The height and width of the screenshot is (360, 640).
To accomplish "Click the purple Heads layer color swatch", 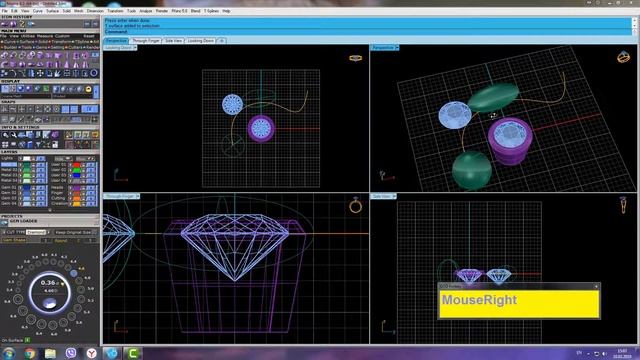I will click(x=76, y=188).
